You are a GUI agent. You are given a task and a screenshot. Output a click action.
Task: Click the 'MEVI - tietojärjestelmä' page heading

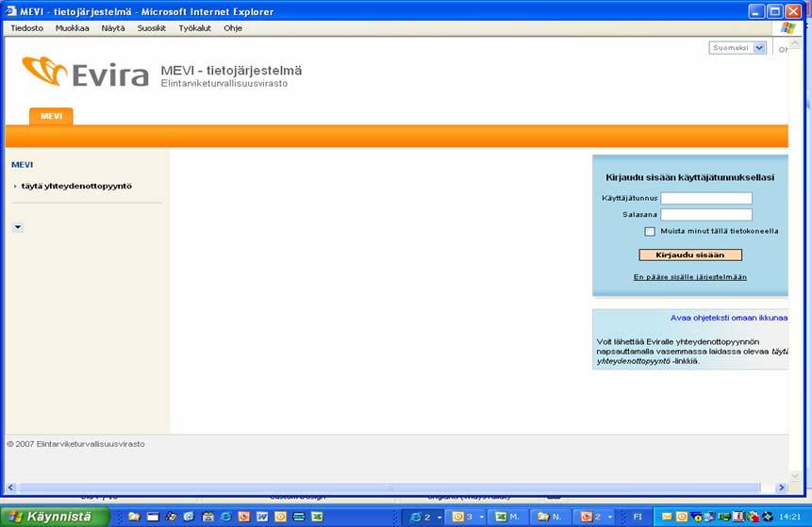[x=231, y=71]
